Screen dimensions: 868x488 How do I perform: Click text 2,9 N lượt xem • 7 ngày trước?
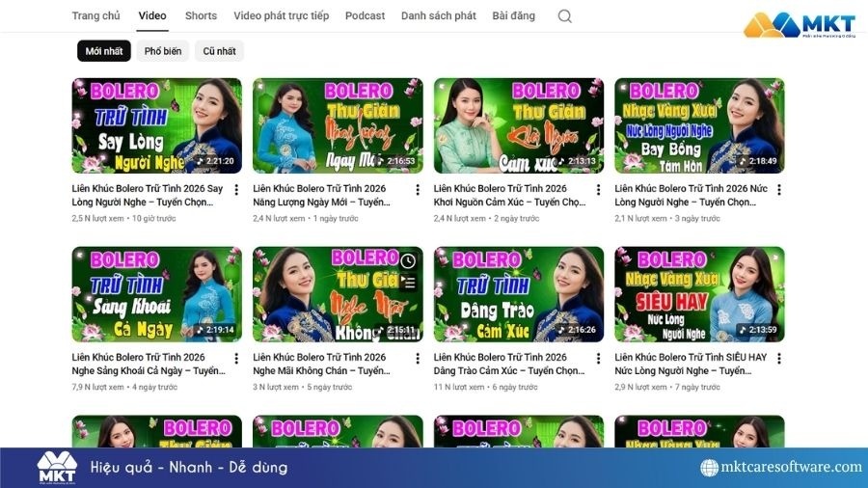667,388
